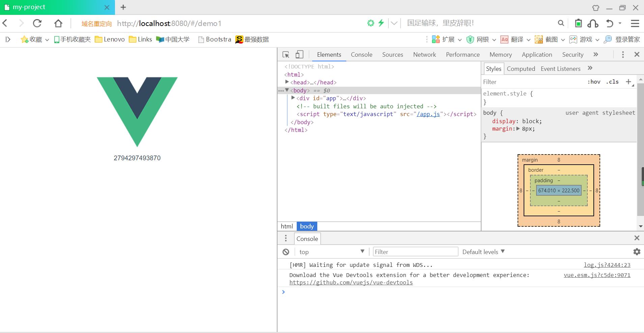
Task: Activate the inspect element picker icon
Action: (286, 55)
